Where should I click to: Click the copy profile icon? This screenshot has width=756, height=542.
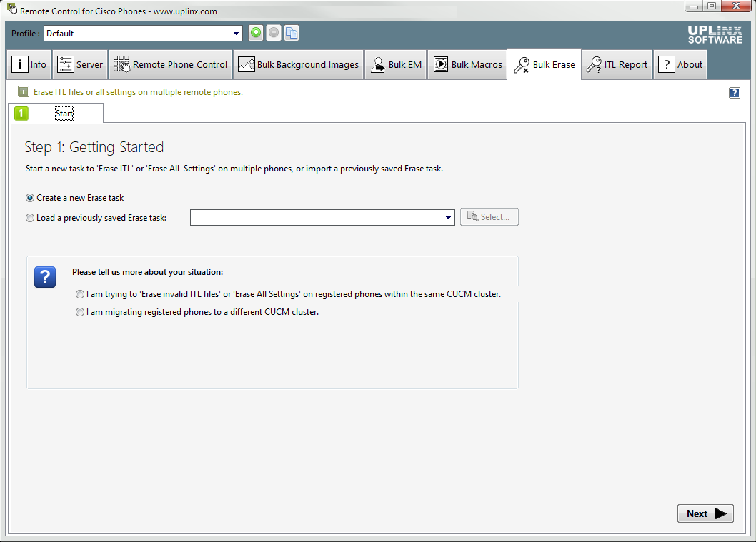[292, 33]
